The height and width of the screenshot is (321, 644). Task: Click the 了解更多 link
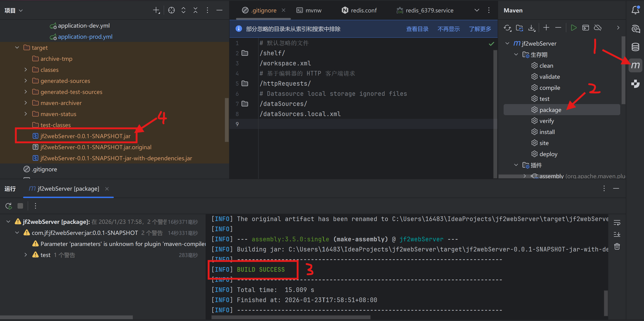pos(480,29)
